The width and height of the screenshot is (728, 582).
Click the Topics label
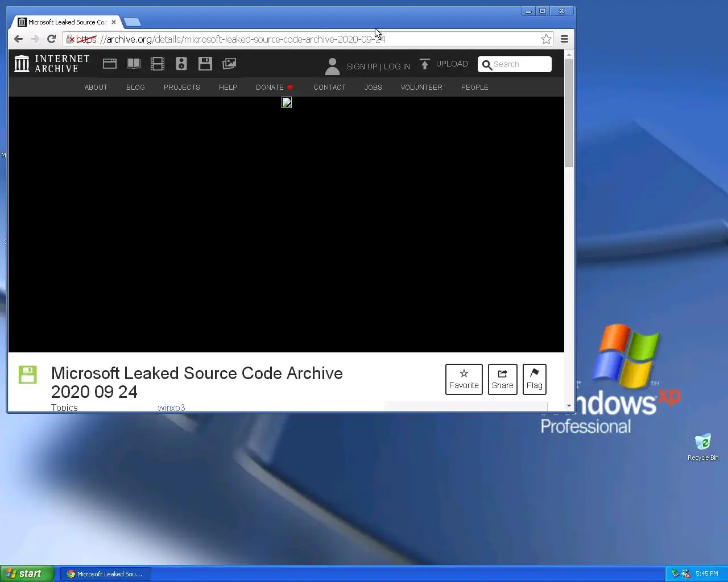[x=64, y=408]
